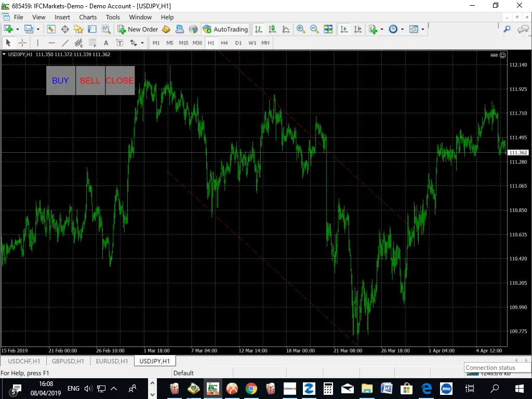The image size is (532, 399).
Task: Open the Indicators dropdown arrow
Action: [x=381, y=29]
